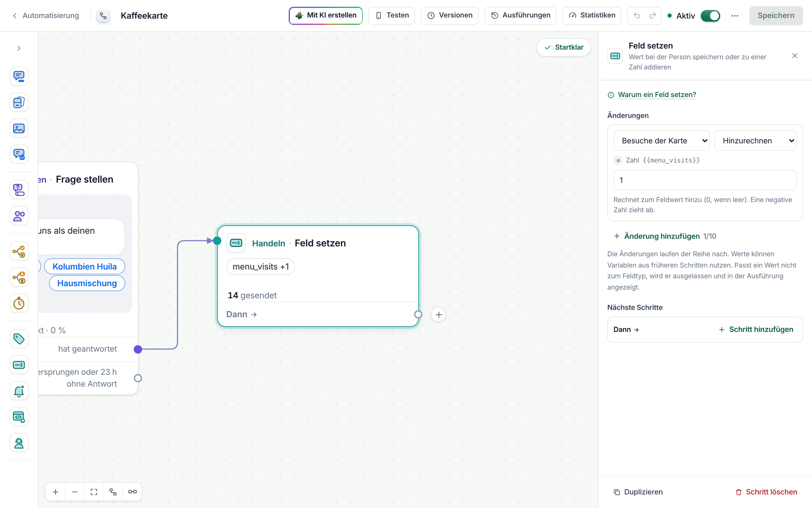Click Duplizieren

point(638,492)
